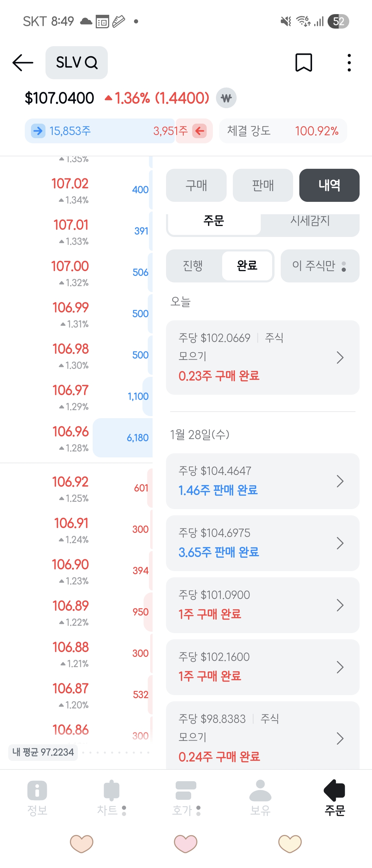Switch to the 시세감지 tab
This screenshot has width=372, height=868.
coord(310,221)
